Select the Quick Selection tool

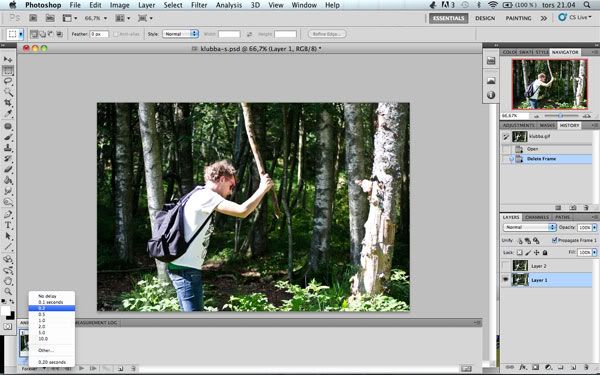coord(8,92)
